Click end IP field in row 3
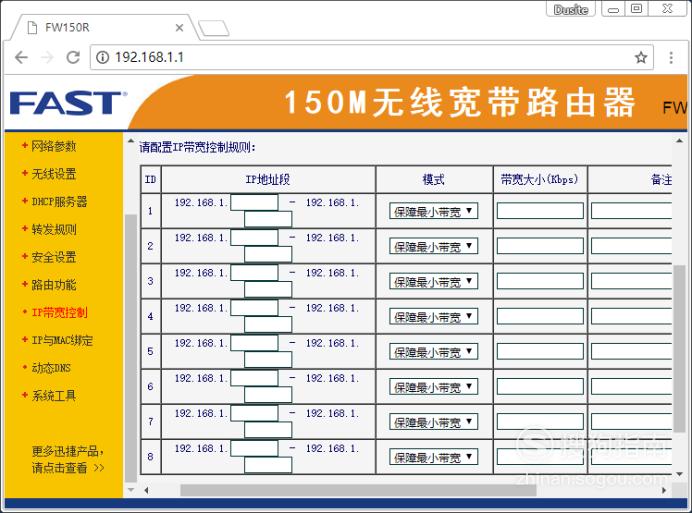Viewport: 692px width, 513px height. coord(268,289)
